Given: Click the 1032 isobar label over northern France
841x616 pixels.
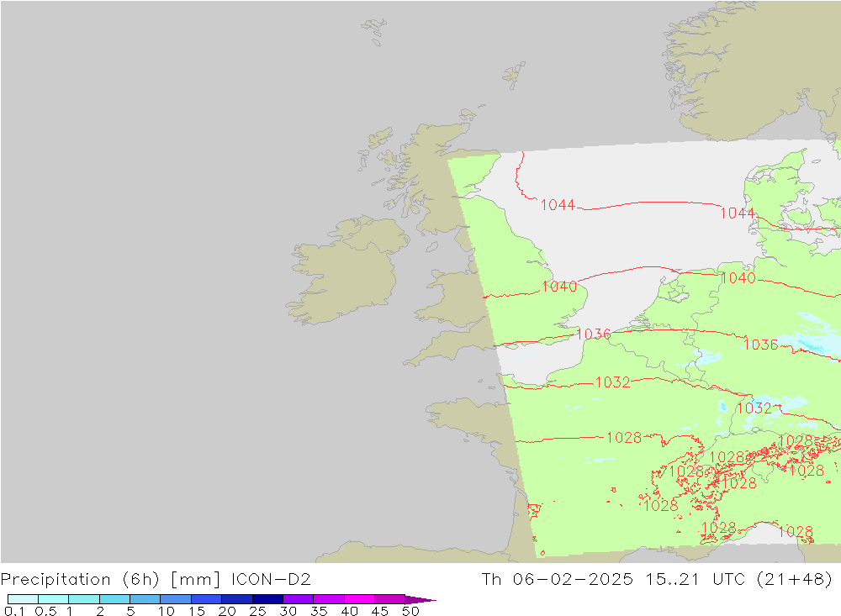Looking at the screenshot, I should (x=612, y=382).
